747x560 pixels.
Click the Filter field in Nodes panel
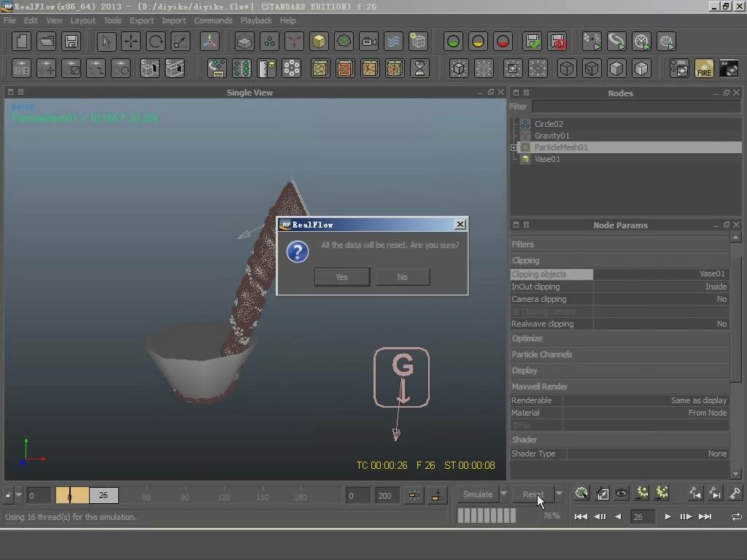[x=636, y=106]
